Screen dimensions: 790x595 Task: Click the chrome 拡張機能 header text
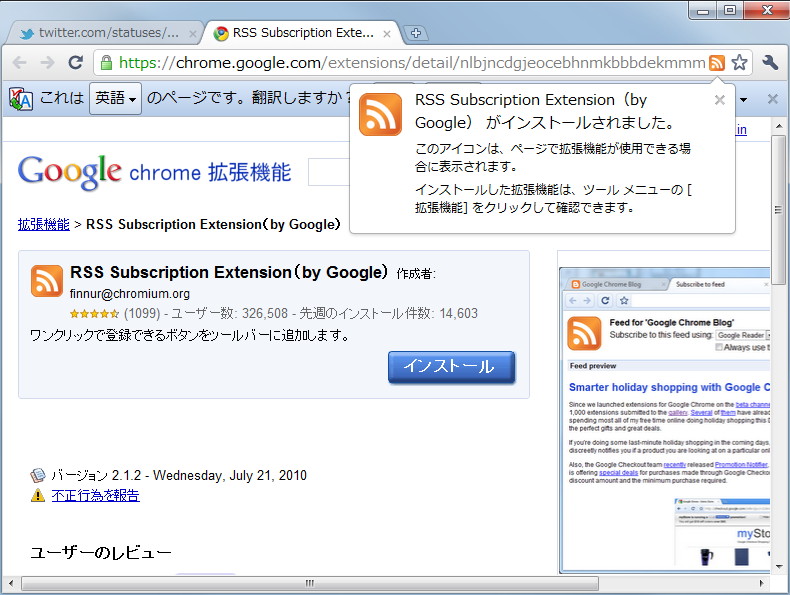(x=210, y=173)
